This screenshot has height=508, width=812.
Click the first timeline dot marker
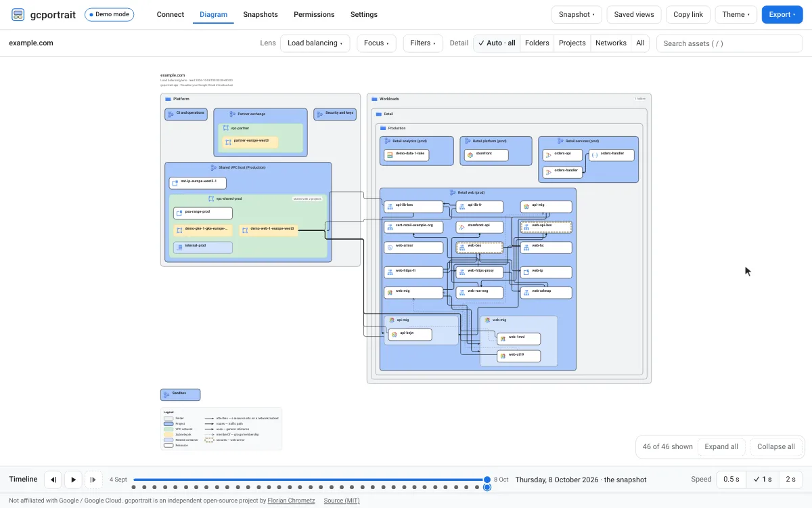(134, 487)
